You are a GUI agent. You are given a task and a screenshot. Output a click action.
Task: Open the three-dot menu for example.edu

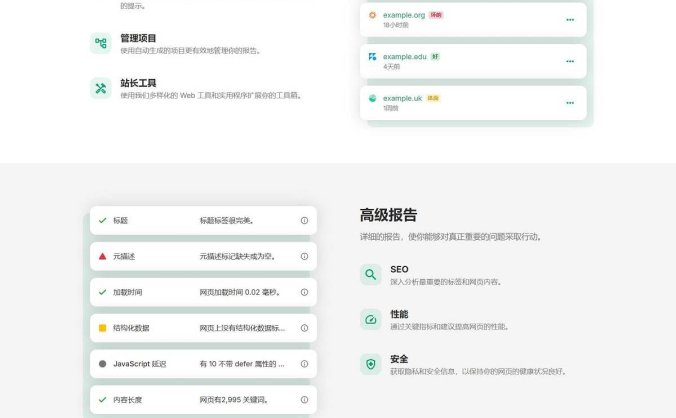click(x=570, y=61)
